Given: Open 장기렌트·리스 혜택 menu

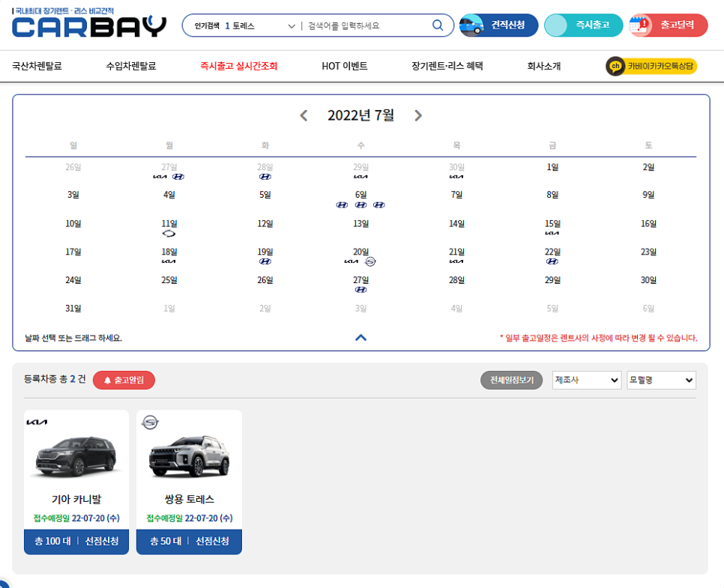Looking at the screenshot, I should (447, 66).
